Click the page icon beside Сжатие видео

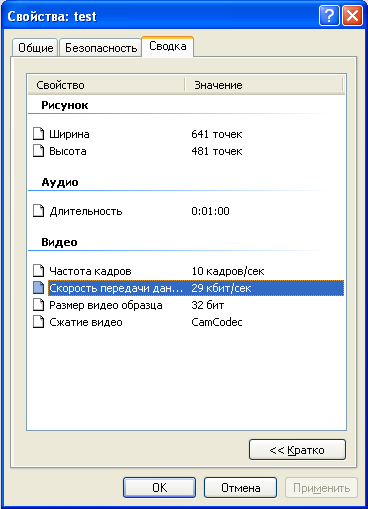[x=38, y=322]
